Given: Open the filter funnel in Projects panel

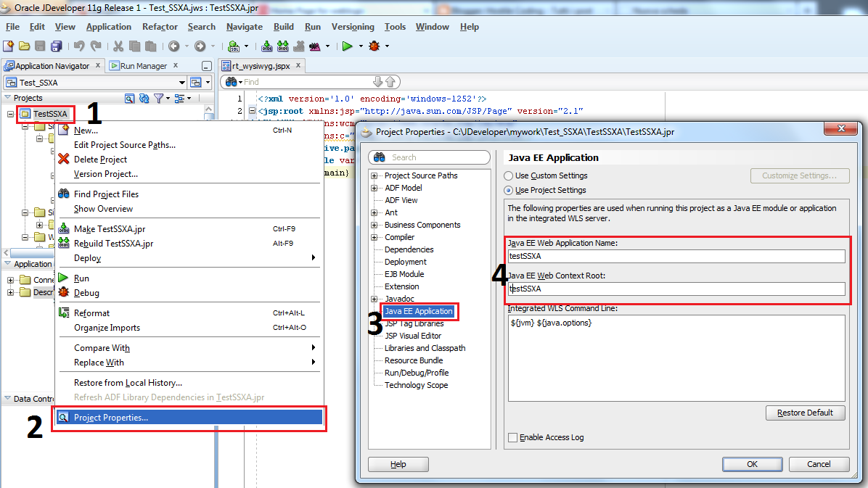Looking at the screenshot, I should click(x=159, y=99).
